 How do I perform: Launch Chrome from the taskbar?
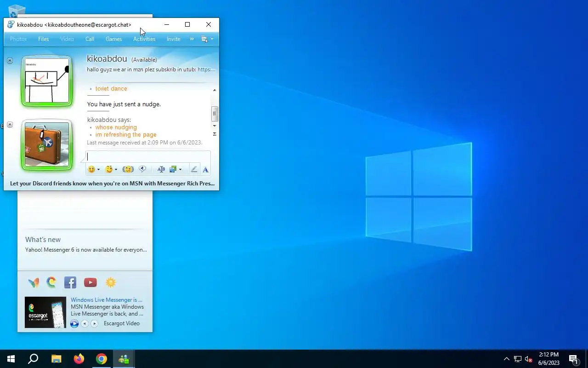click(x=102, y=359)
